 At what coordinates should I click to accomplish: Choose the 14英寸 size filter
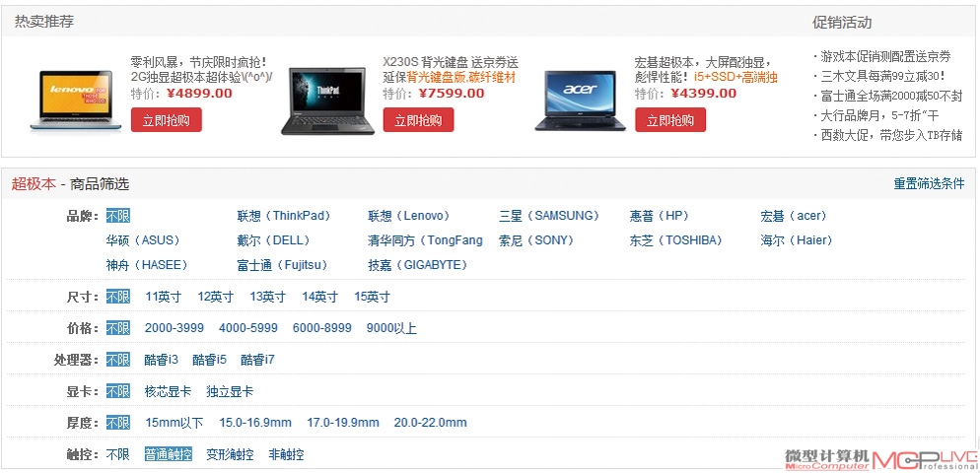tap(320, 297)
